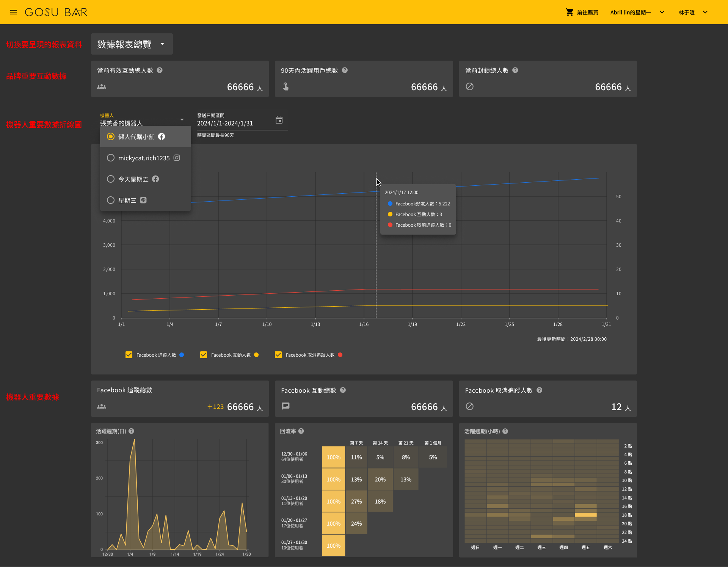Click the 發送日期區間 date input field
The image size is (728, 567).
[x=243, y=121]
